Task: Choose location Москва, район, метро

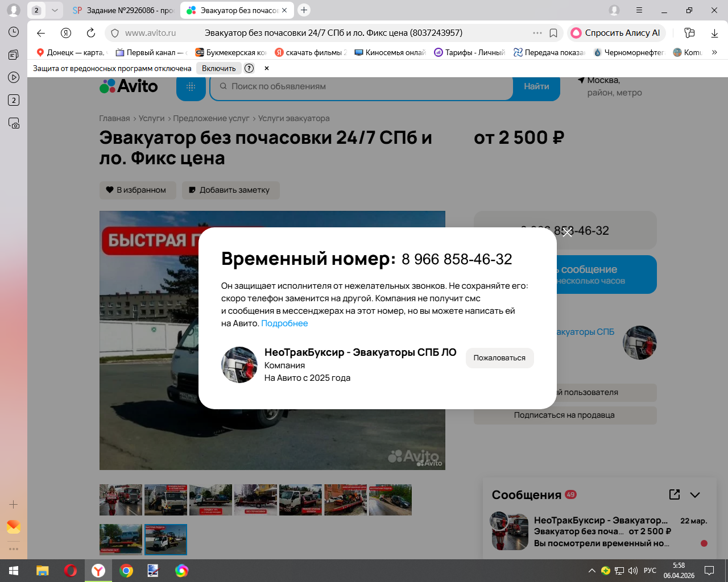Action: [610, 86]
